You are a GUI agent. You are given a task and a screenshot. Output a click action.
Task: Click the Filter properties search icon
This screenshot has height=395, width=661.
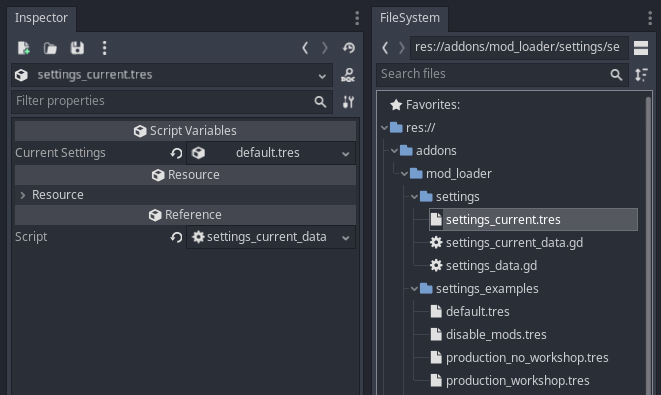320,102
